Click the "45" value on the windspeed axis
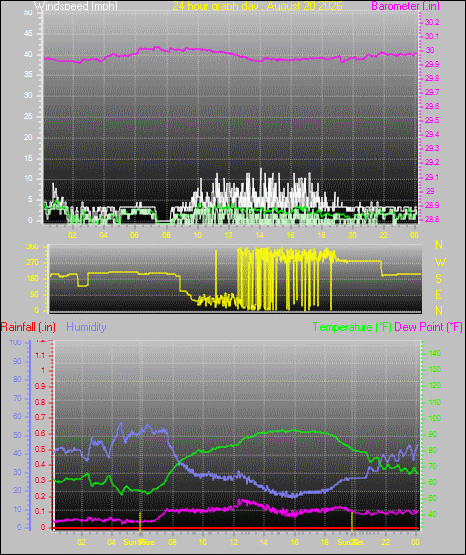466x555 pixels. 28,34
